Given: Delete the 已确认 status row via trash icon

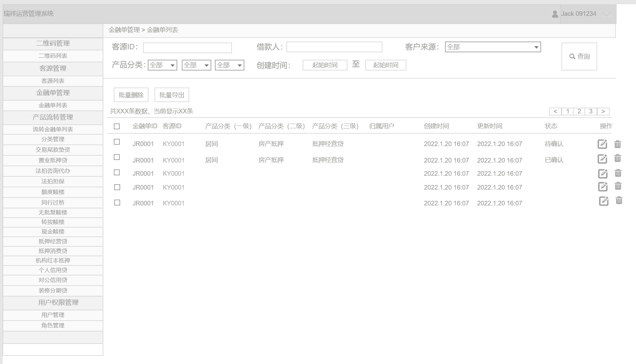Looking at the screenshot, I should pyautogui.click(x=618, y=158).
